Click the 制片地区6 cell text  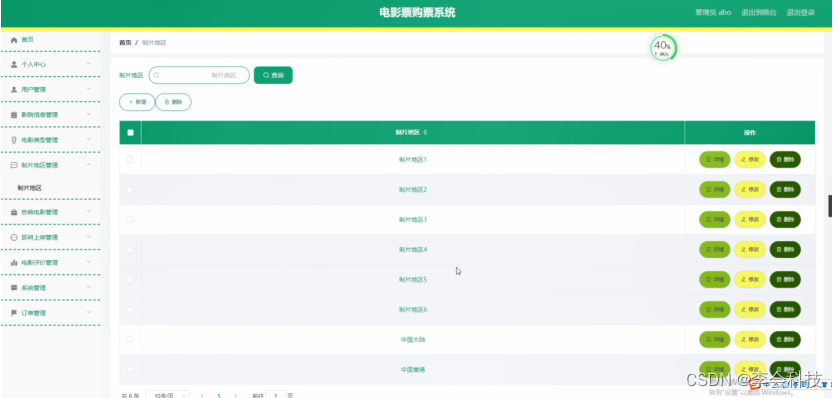(x=413, y=310)
